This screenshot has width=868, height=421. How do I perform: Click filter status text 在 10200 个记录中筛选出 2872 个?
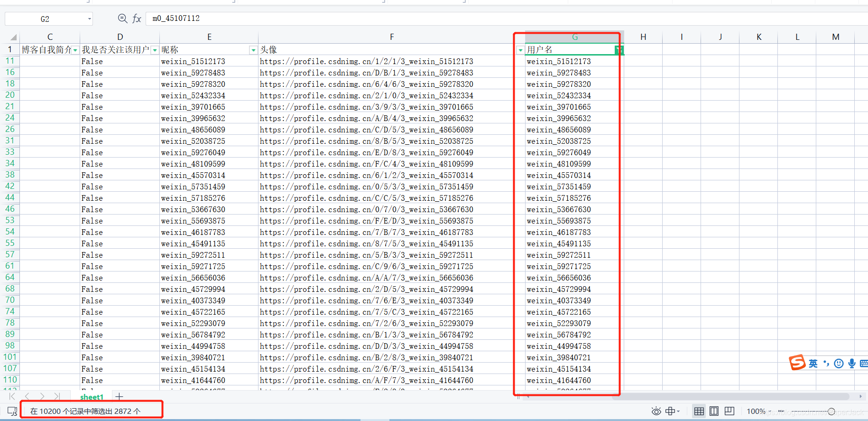tap(85, 411)
